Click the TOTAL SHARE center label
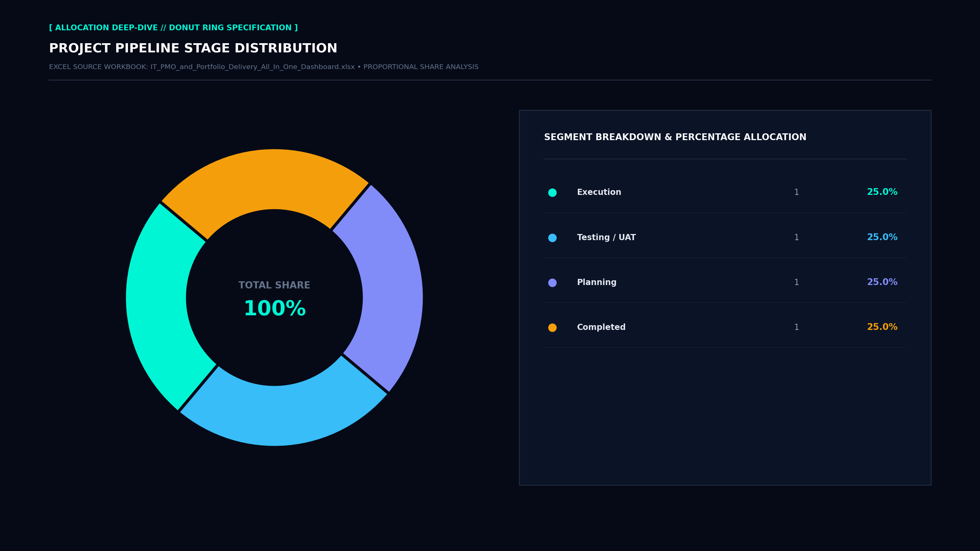 pyautogui.click(x=274, y=285)
